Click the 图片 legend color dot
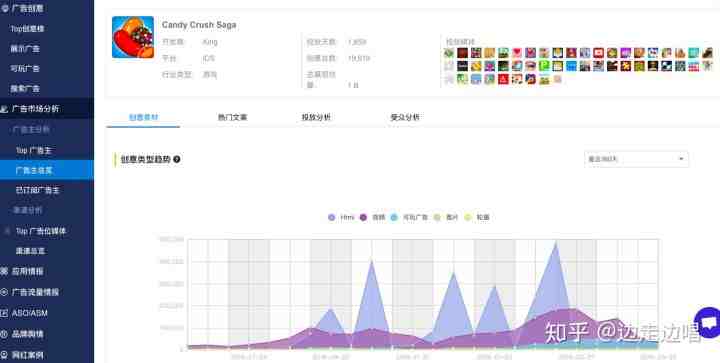The image size is (720, 363). click(437, 217)
